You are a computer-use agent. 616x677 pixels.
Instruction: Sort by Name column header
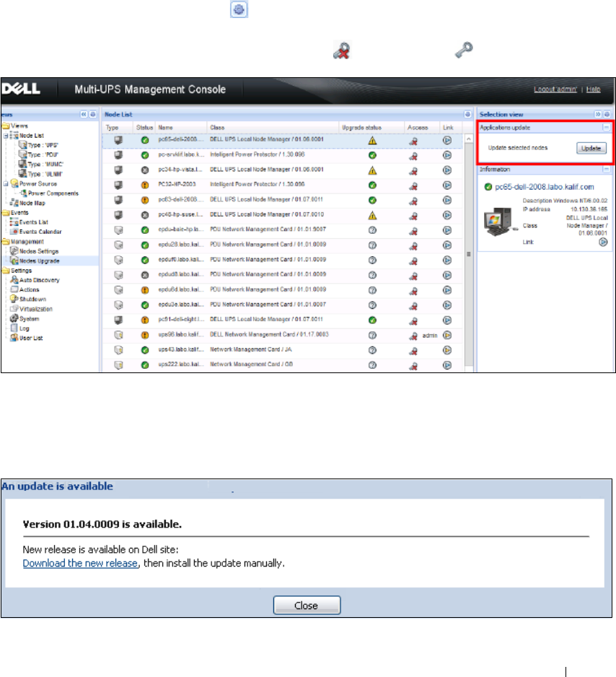pyautogui.click(x=181, y=127)
